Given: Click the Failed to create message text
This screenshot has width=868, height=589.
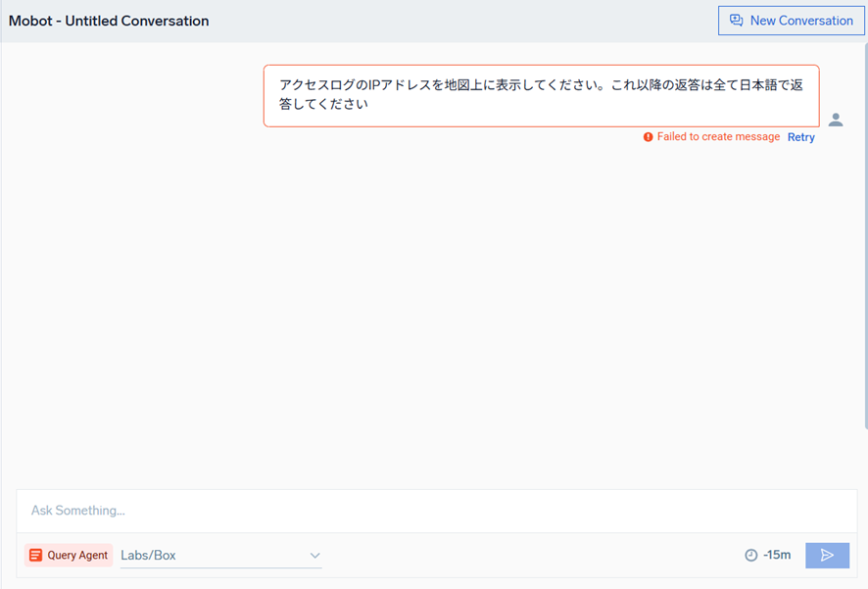Looking at the screenshot, I should click(x=718, y=137).
